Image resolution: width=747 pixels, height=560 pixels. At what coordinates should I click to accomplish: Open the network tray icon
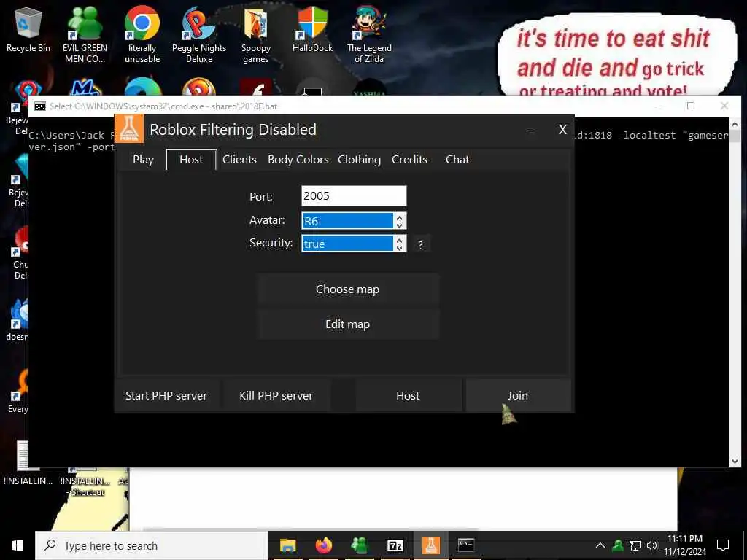tap(635, 545)
